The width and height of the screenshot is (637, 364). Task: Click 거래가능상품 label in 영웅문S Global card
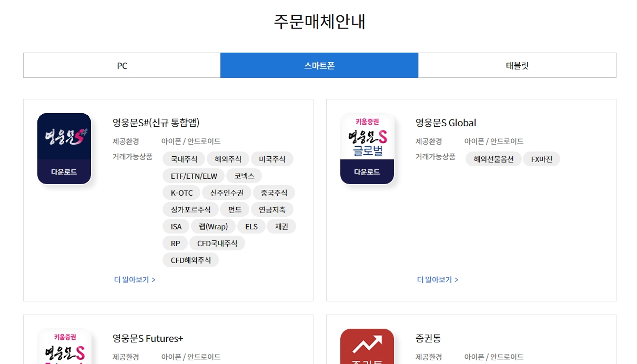click(x=436, y=156)
